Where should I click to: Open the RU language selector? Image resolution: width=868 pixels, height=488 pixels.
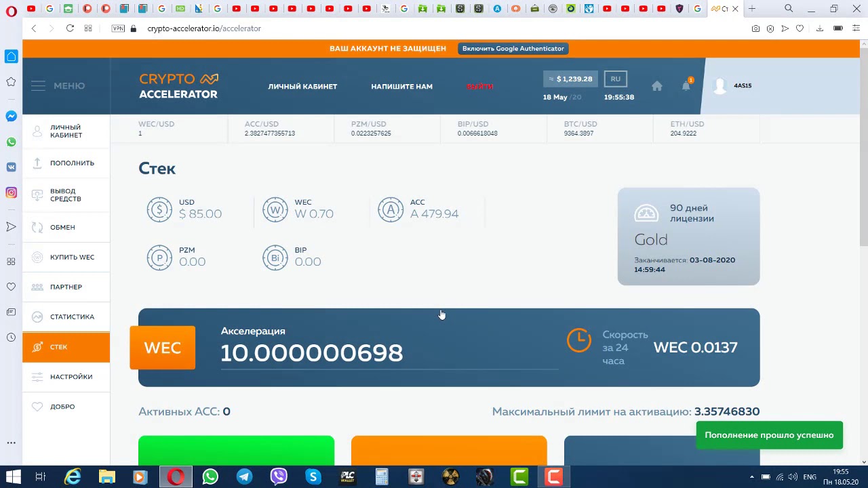point(615,79)
